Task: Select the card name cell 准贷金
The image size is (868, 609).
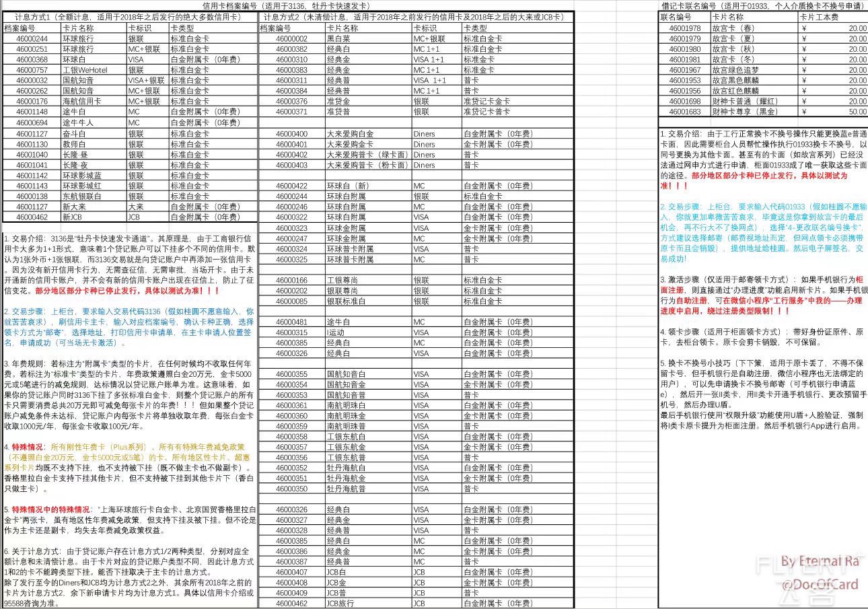Action: click(x=368, y=101)
